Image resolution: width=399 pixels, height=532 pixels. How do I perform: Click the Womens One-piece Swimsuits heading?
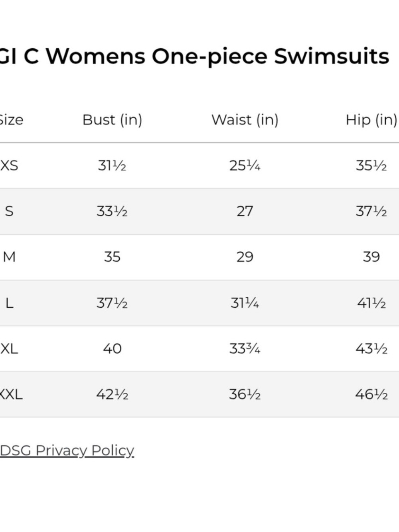217,56
